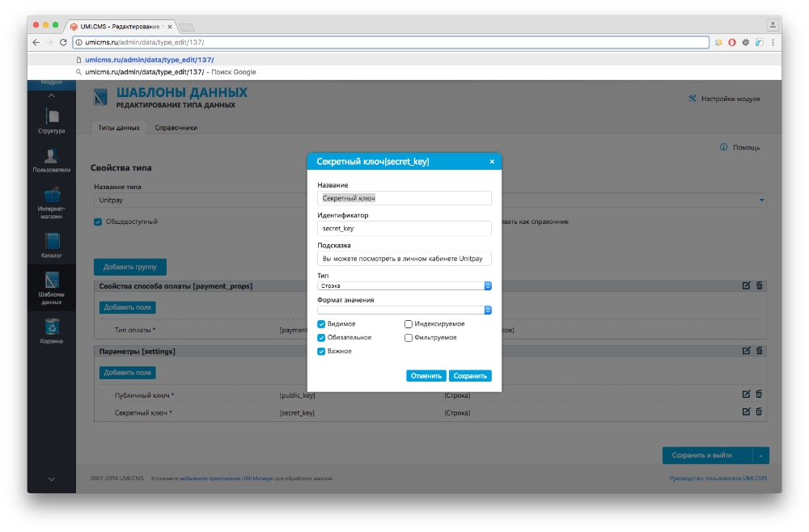Click Отменить to cancel the dialog
The width and height of the screenshot is (809, 532).
click(x=426, y=376)
